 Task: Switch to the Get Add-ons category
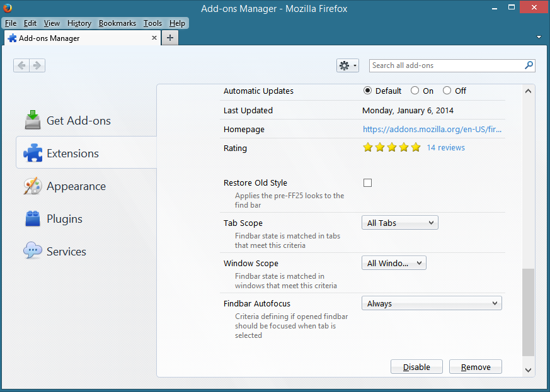pos(86,121)
